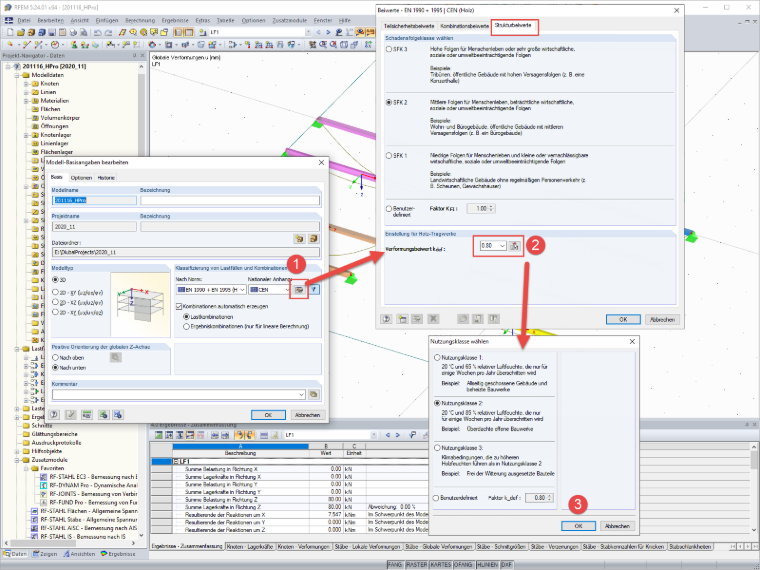The height and width of the screenshot is (570, 760).
Task: Click delete X icon in Beiwerte dialog footer
Action: [433, 319]
